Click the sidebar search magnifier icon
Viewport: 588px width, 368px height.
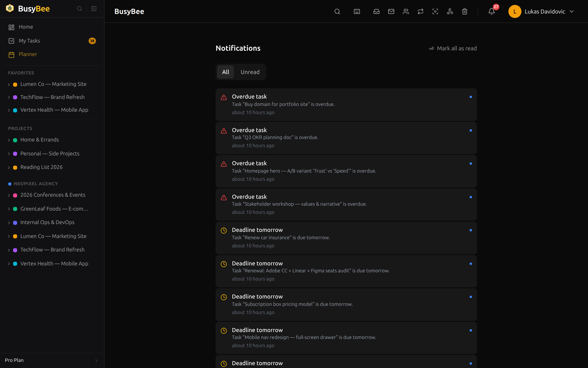[x=79, y=9]
